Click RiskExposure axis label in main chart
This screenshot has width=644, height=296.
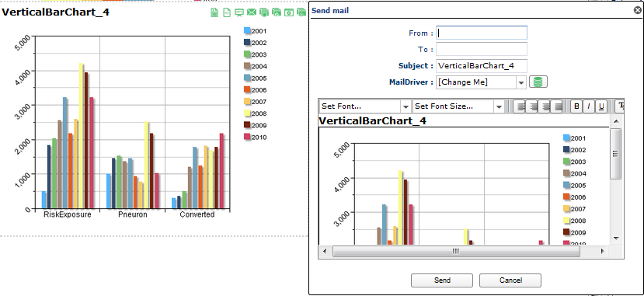[67, 214]
